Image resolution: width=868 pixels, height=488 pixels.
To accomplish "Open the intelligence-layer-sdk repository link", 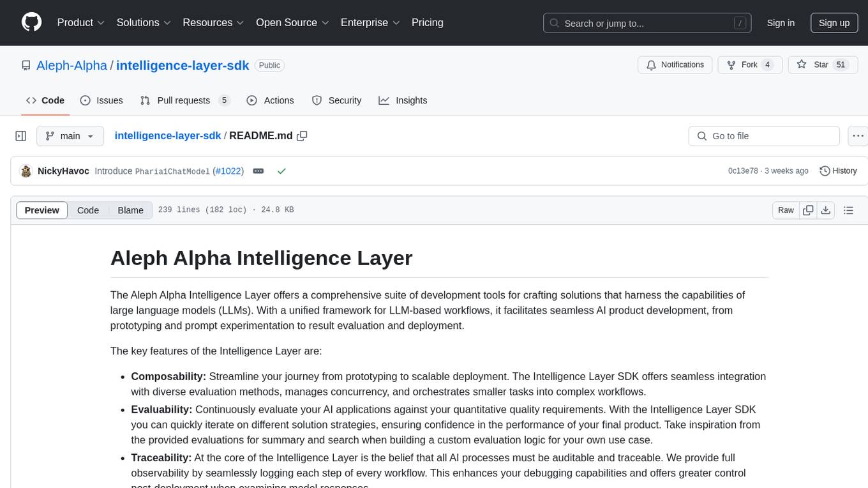I will 183,65.
